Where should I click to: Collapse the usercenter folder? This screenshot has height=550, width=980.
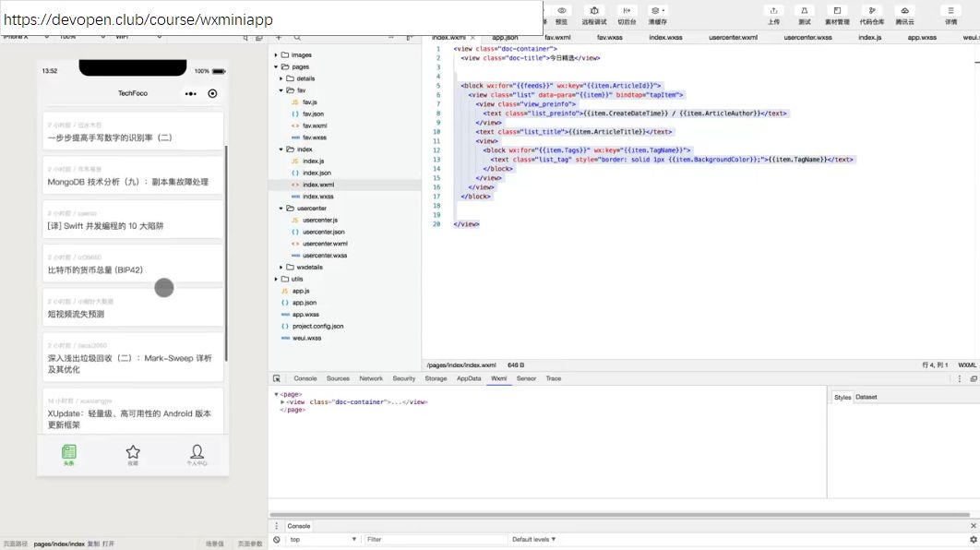pos(281,209)
